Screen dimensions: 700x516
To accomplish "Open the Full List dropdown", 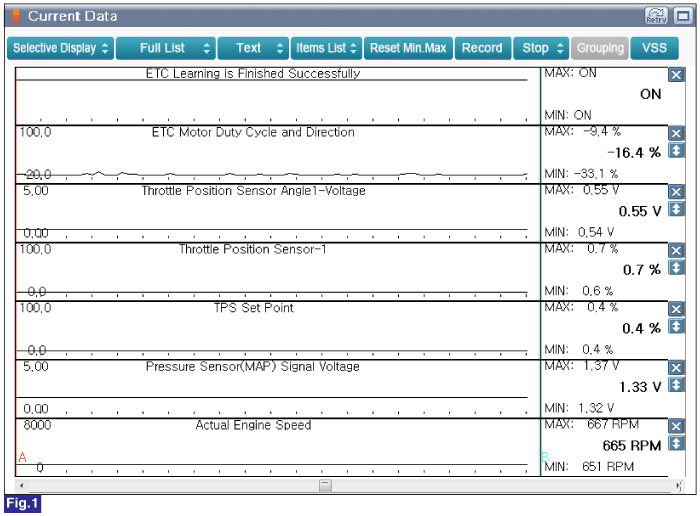I will click(x=166, y=48).
